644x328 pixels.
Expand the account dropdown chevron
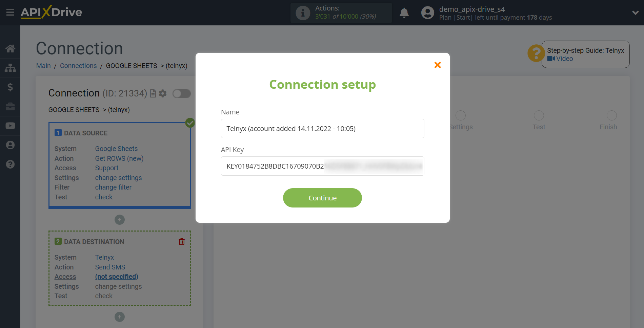click(x=635, y=13)
